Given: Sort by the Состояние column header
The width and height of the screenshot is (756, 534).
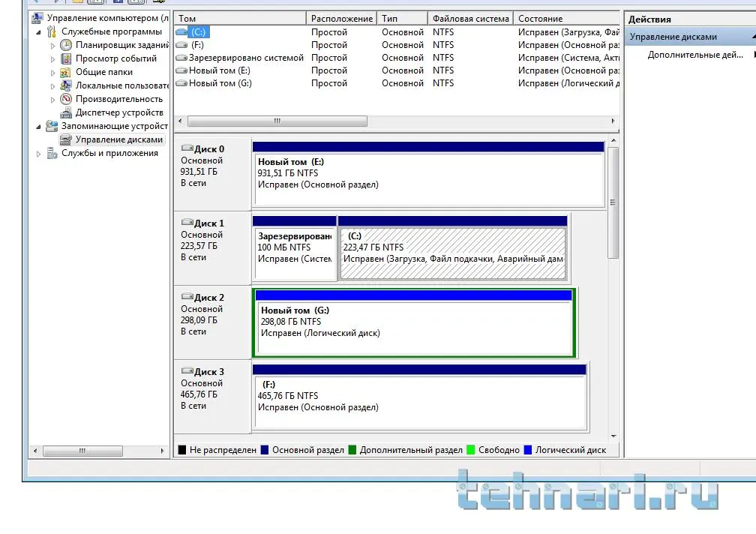Looking at the screenshot, I should click(566, 18).
